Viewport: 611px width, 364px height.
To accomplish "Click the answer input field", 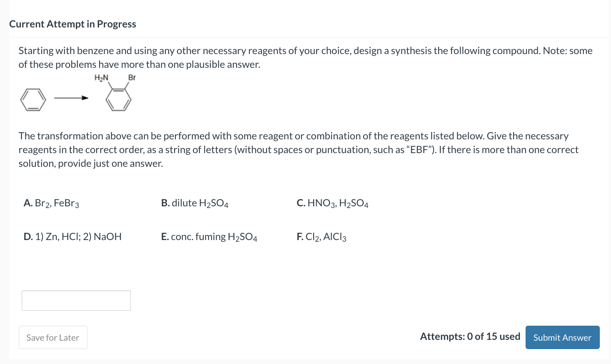I will [x=76, y=300].
